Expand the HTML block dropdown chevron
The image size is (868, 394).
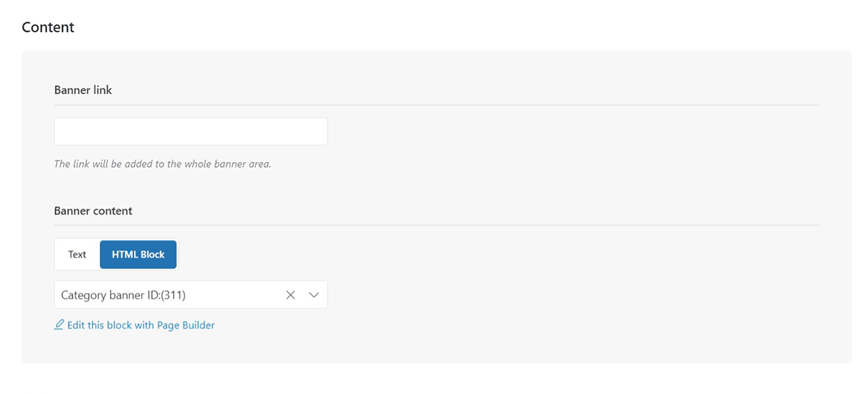(314, 295)
